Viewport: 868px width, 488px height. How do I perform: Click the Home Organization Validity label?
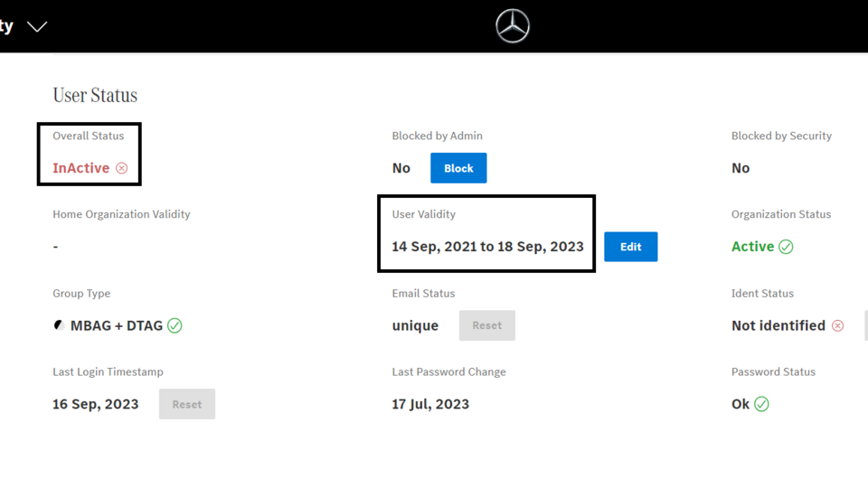121,214
